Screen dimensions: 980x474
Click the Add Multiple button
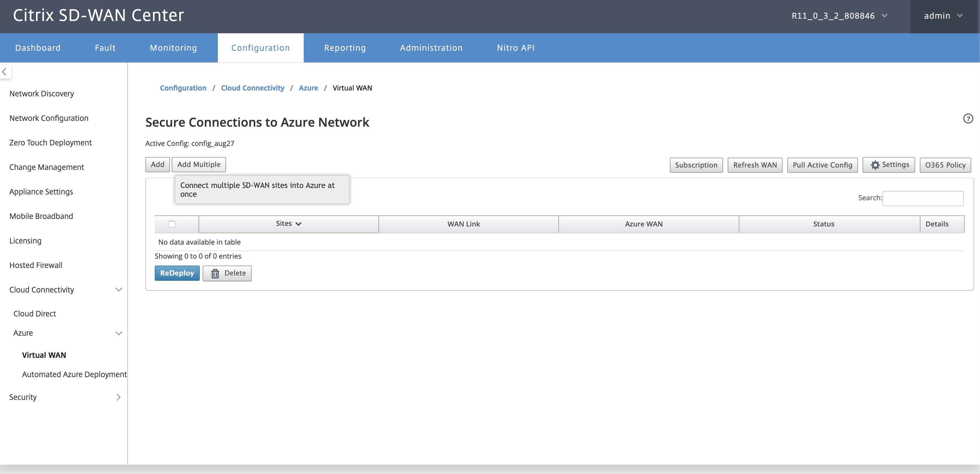tap(199, 165)
